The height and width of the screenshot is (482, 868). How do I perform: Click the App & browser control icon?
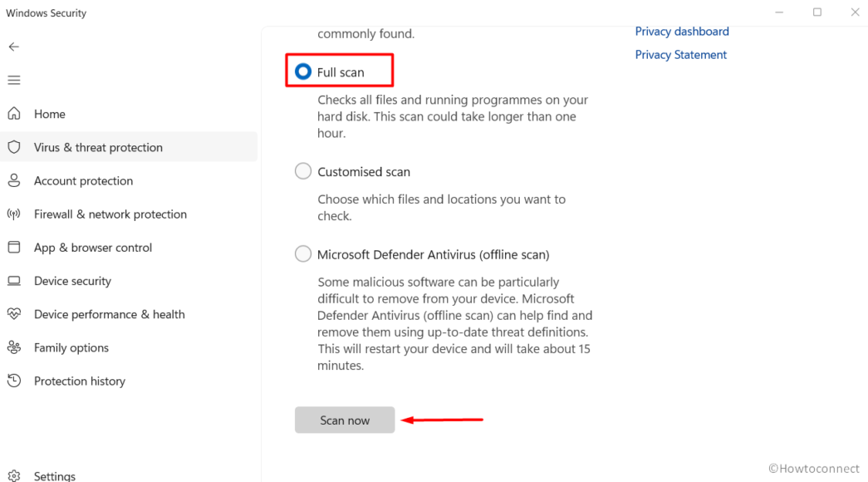[13, 247]
